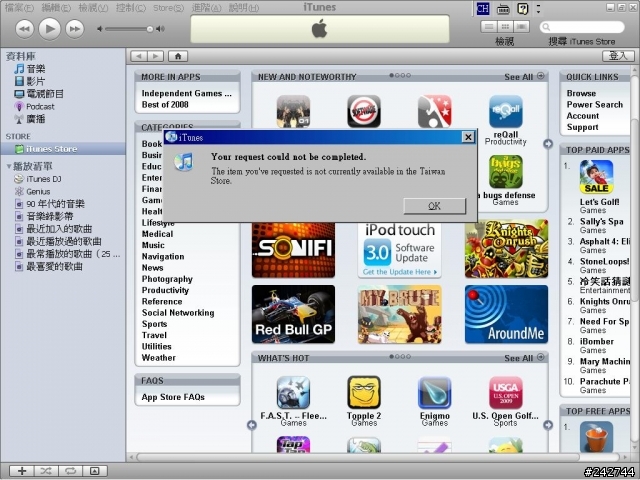Open the Social Networking category
Screen dimensions: 640x480
click(x=178, y=313)
